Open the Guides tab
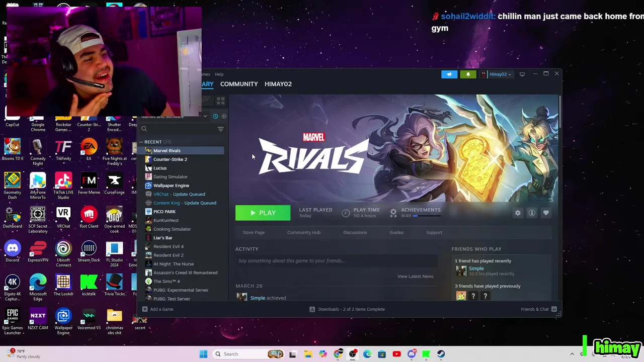The height and width of the screenshot is (362, 644). click(396, 232)
